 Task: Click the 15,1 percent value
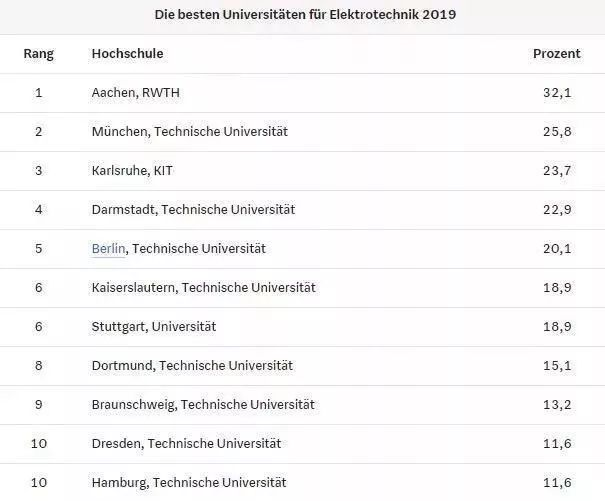[x=557, y=366]
